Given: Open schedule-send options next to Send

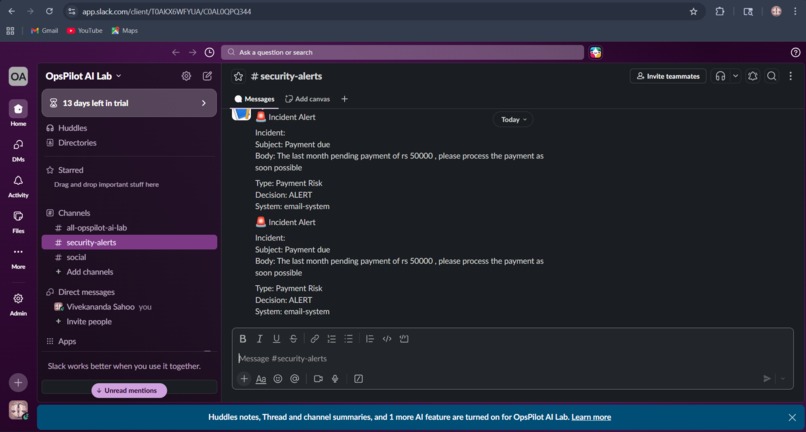Looking at the screenshot, I should [x=783, y=379].
